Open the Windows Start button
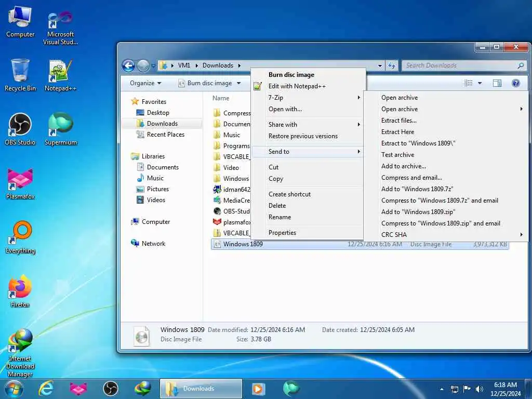The width and height of the screenshot is (532, 399). click(x=14, y=389)
